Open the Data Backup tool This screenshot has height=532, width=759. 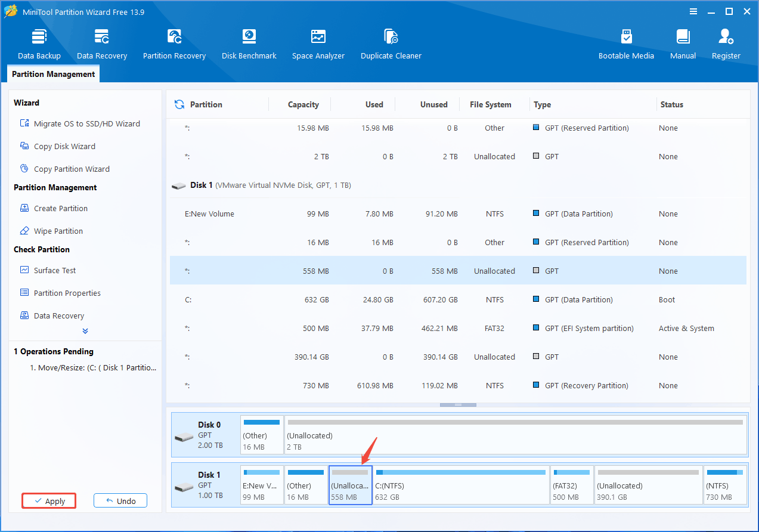pos(39,44)
